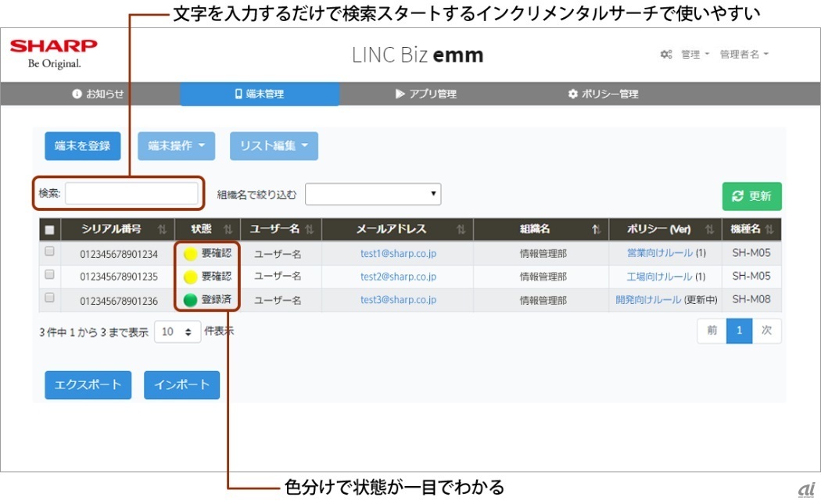The image size is (821, 504).
Task: Click the gear icon beside 管理
Action: [666, 55]
